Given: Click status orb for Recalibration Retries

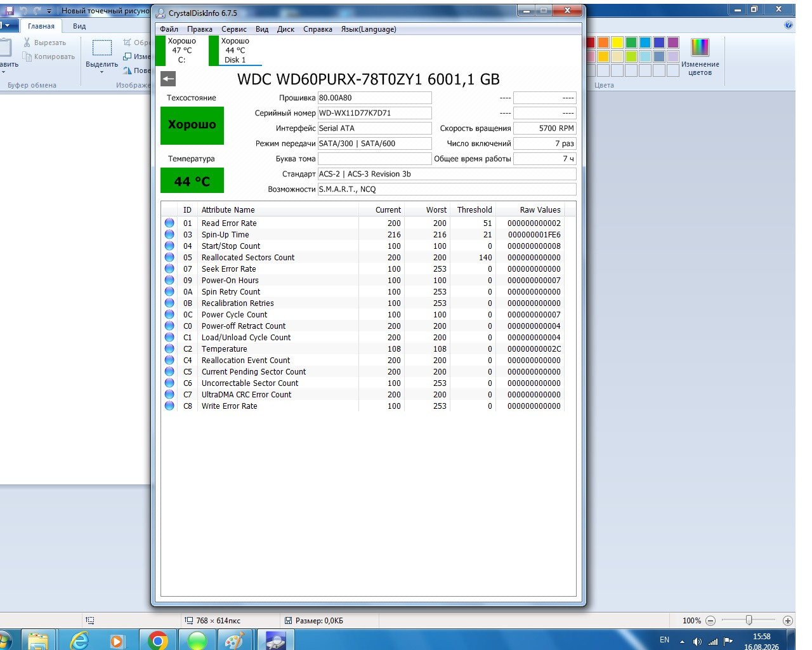Looking at the screenshot, I should (169, 303).
